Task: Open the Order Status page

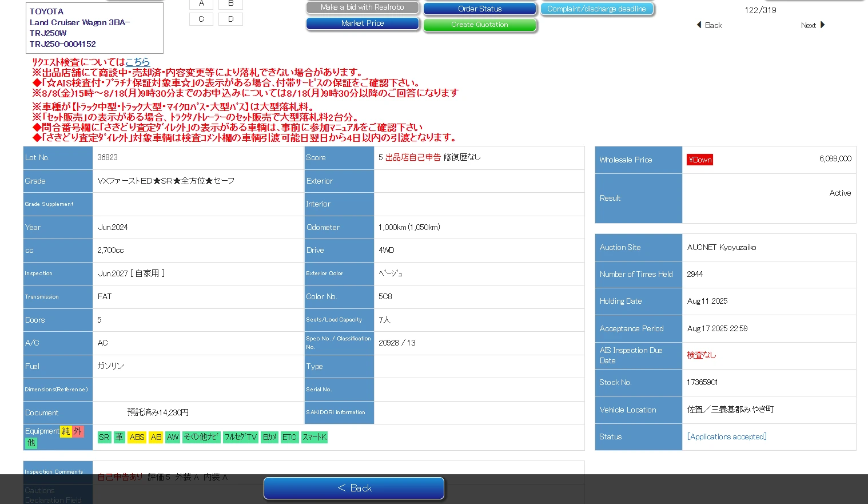Action: (480, 9)
